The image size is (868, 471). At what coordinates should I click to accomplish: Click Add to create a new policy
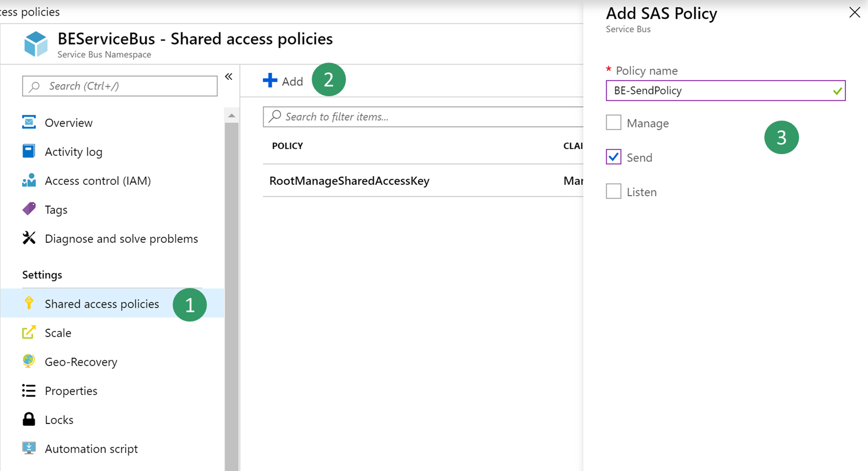click(283, 81)
